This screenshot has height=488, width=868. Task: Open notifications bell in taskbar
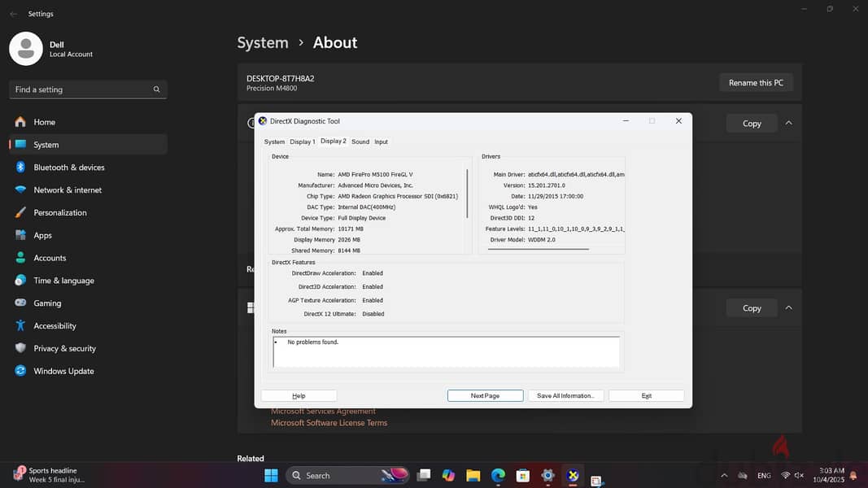[x=853, y=475]
